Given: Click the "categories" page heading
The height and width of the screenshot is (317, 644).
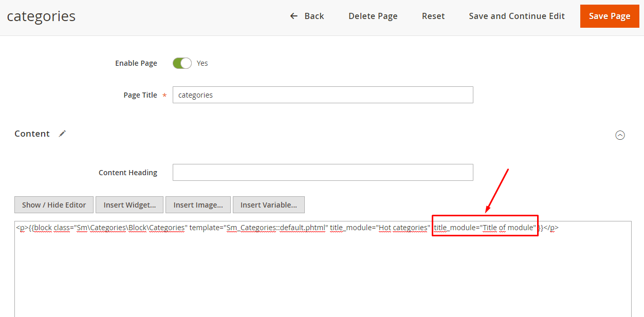Looking at the screenshot, I should 41,16.
